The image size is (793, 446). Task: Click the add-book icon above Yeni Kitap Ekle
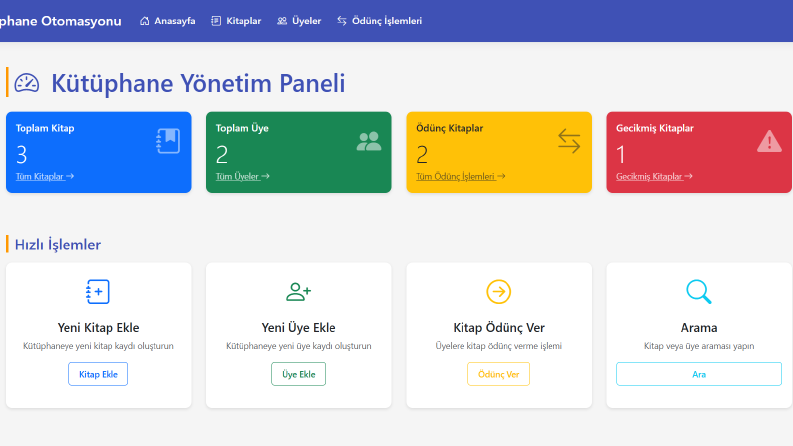coord(98,291)
